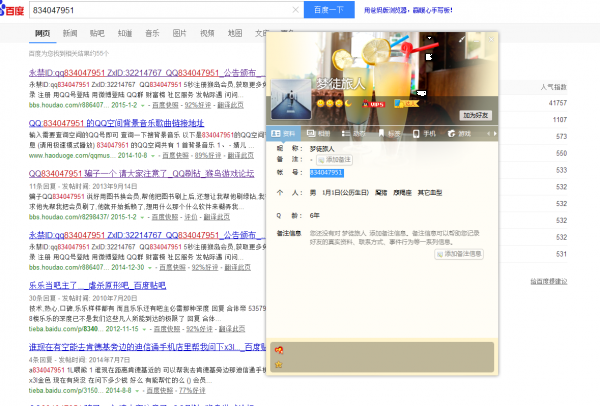Viewport: 600px width, 406px height.
Task: Click the right arrow to show more profile tabs
Action: click(x=495, y=134)
